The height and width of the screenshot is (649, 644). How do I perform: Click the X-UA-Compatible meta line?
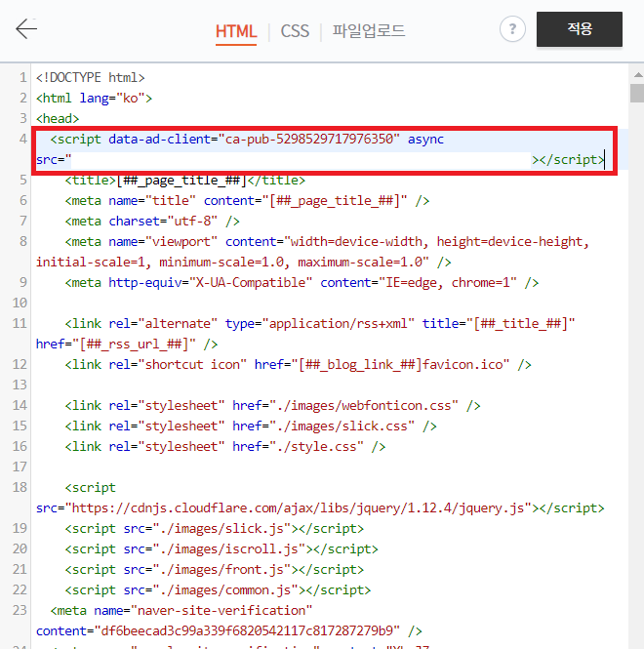pos(302,283)
